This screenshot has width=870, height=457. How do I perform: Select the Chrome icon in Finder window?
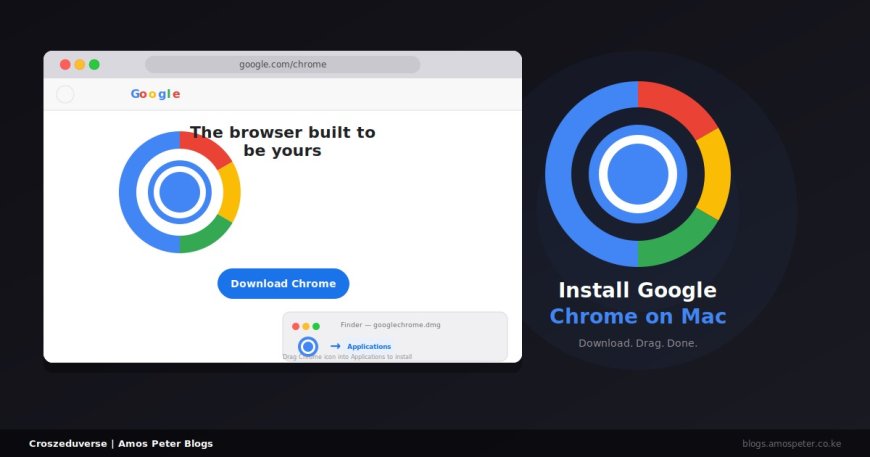308,347
